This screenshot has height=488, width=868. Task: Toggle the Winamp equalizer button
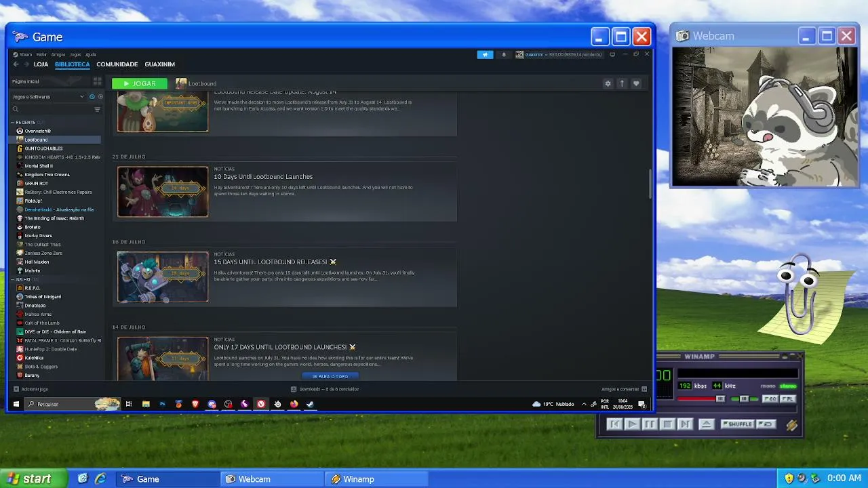pyautogui.click(x=770, y=399)
